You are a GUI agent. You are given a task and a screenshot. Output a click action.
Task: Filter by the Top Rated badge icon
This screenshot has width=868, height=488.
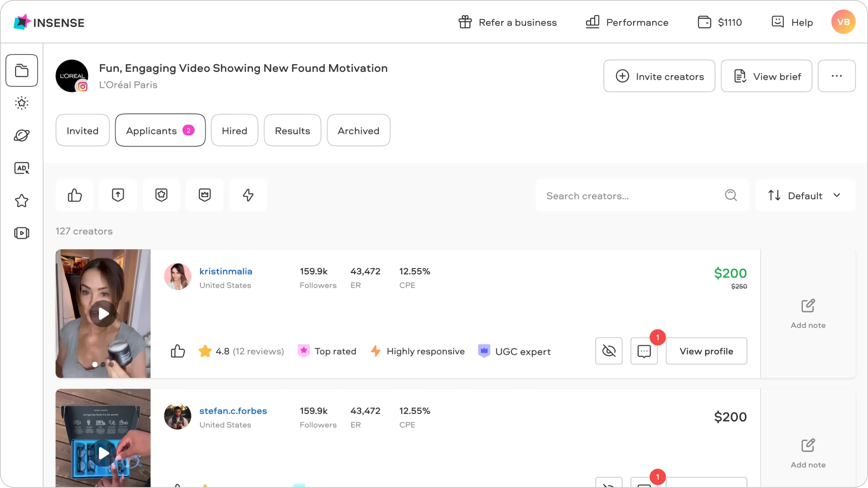[x=161, y=195]
